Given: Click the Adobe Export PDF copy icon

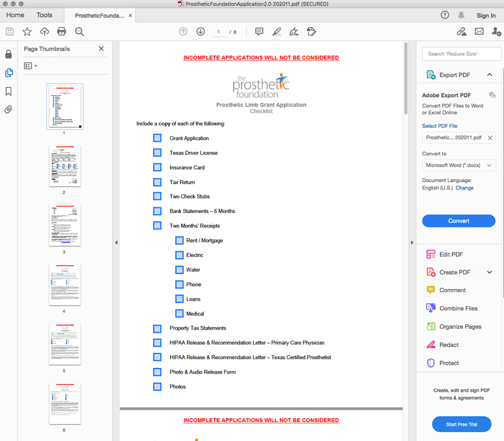Looking at the screenshot, I should [492, 95].
